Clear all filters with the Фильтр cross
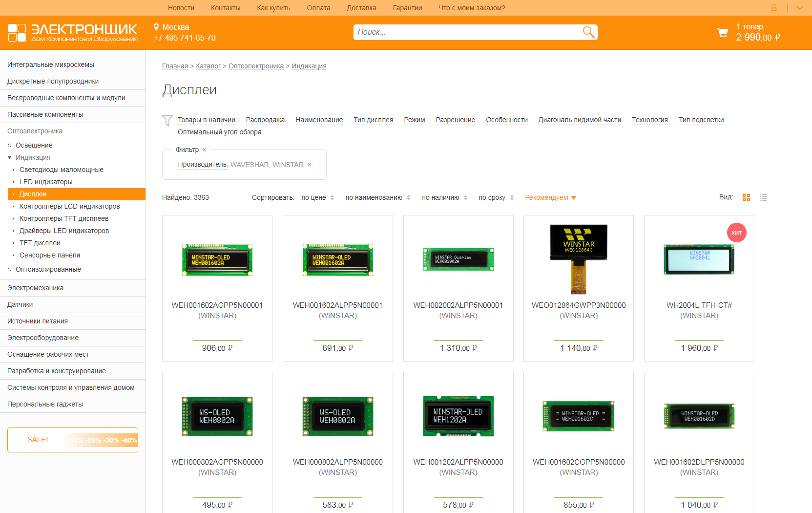The width and height of the screenshot is (812, 513). coord(205,150)
